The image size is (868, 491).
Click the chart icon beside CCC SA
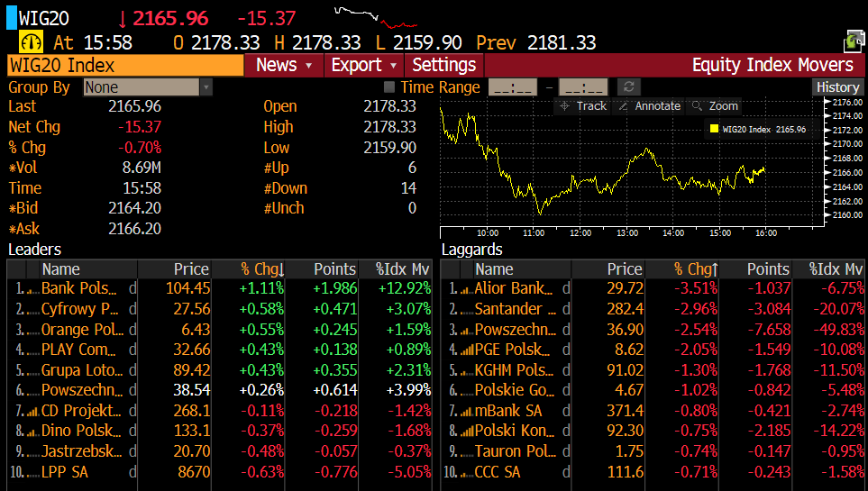(467, 473)
